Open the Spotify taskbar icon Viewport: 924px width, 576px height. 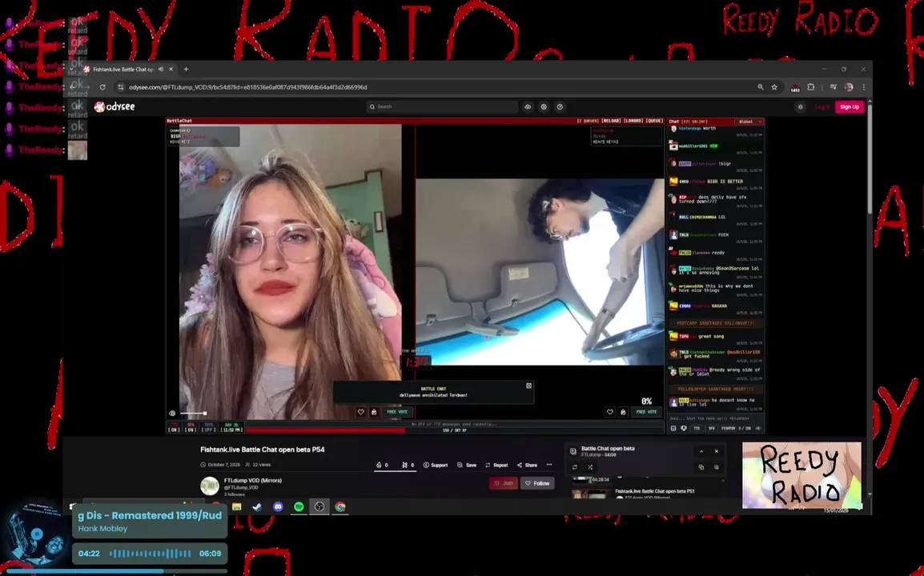(x=299, y=507)
